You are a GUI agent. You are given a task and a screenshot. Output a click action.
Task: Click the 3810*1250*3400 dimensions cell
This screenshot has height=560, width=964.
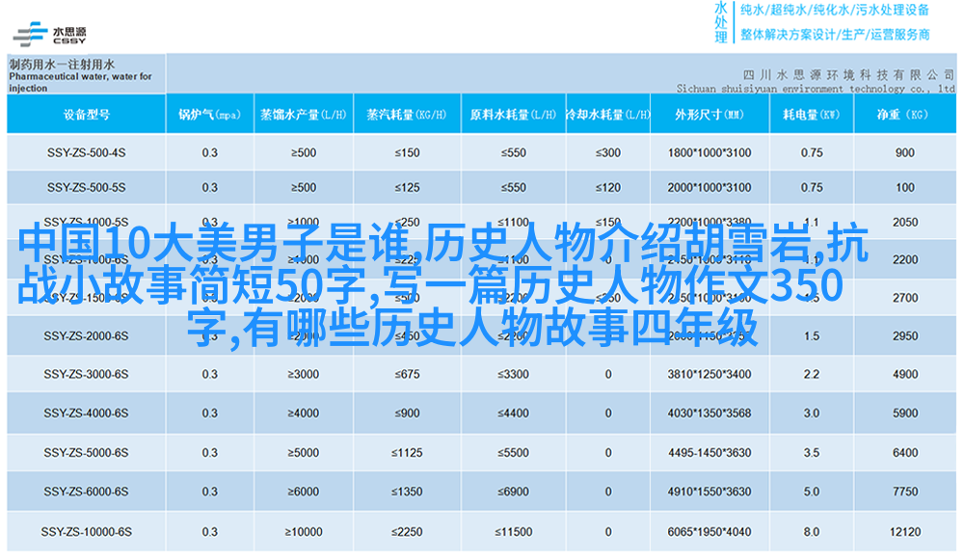[x=710, y=374]
